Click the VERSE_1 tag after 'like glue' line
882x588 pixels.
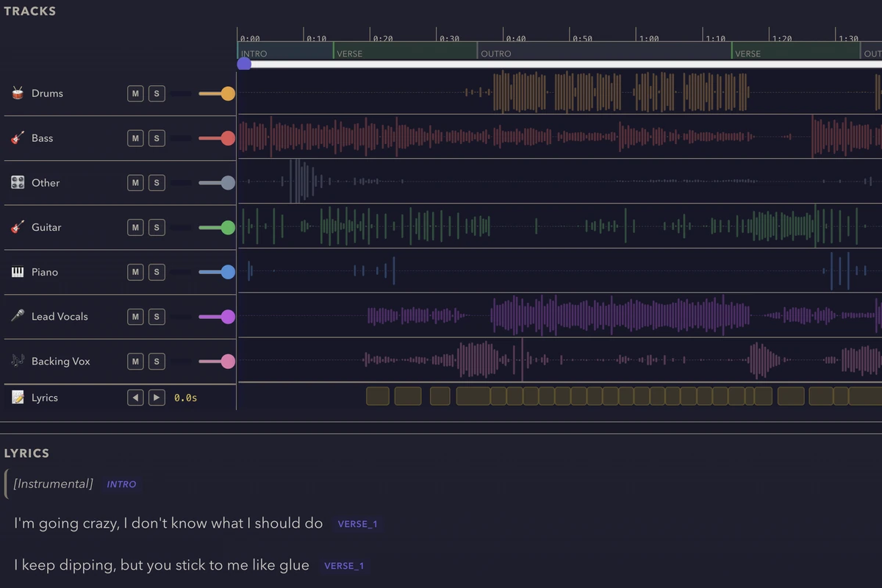coord(344,566)
